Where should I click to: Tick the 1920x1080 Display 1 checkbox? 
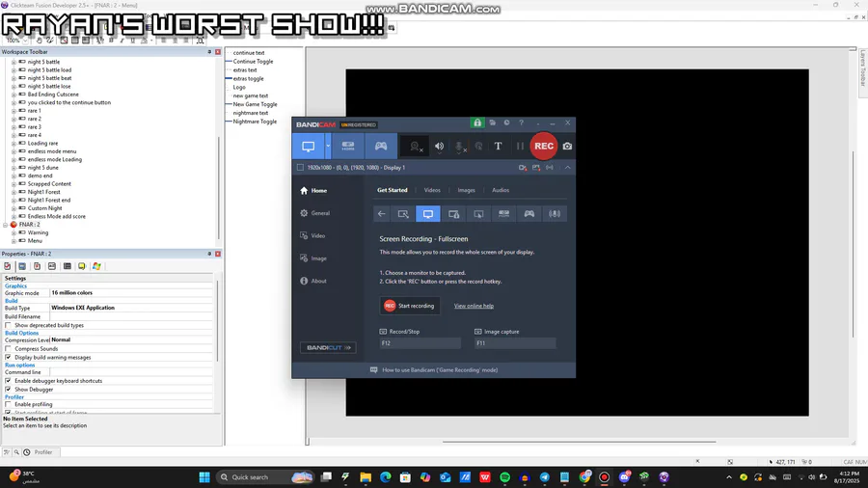click(x=300, y=168)
